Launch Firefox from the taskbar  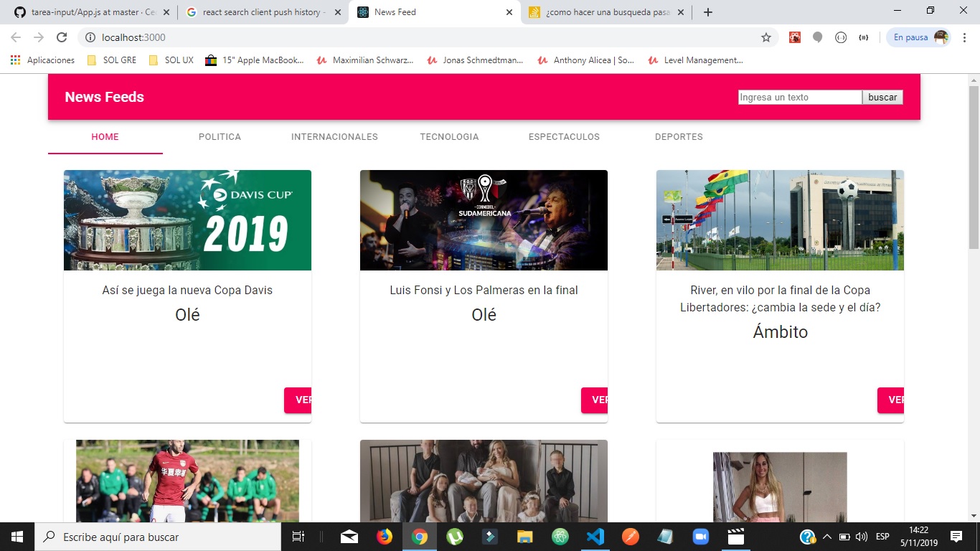(385, 537)
